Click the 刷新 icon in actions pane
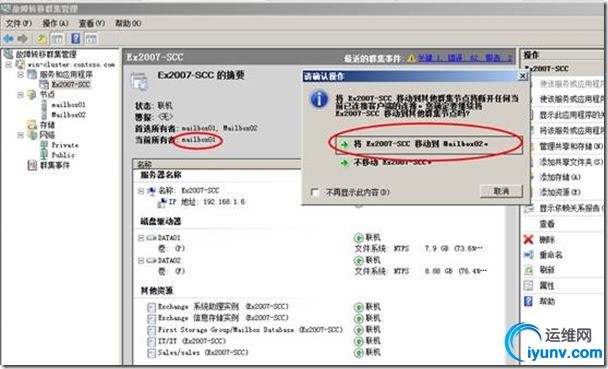This screenshot has width=608, height=369. [x=529, y=270]
